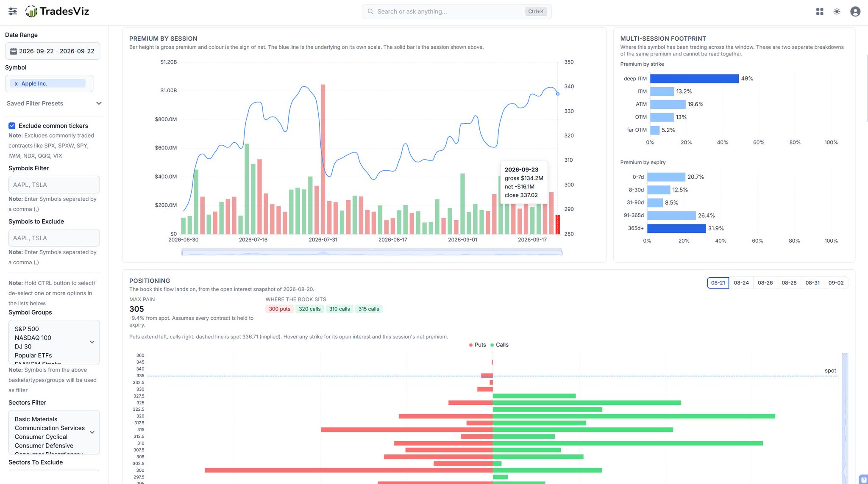Select Consumer Defensive sector
Viewport: 868px width, 484px height.
(x=44, y=446)
